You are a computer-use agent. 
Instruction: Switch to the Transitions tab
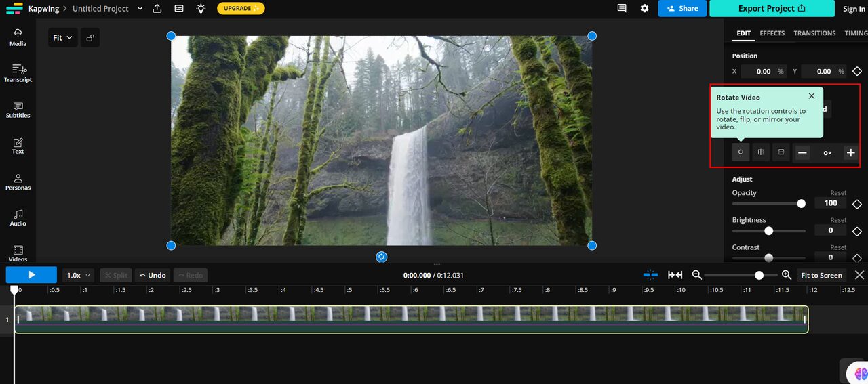click(x=814, y=33)
